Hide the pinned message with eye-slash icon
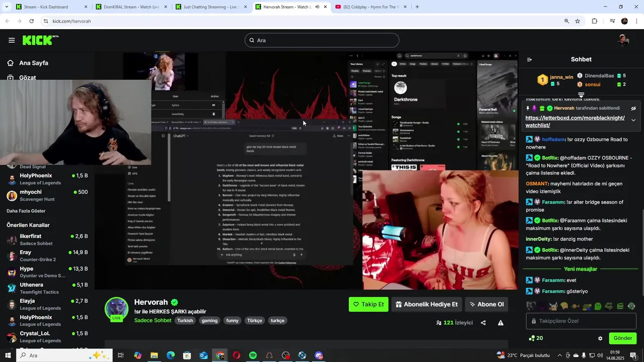This screenshot has height=362, width=644. point(633,108)
